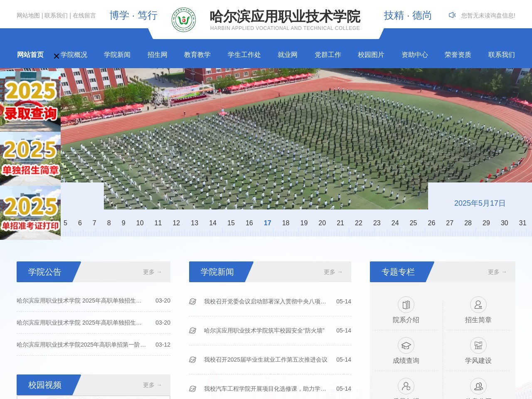Image resolution: width=532 pixels, height=399 pixels.
Task: Click news icon beside 筑牢校园安全 item
Action: (193, 331)
